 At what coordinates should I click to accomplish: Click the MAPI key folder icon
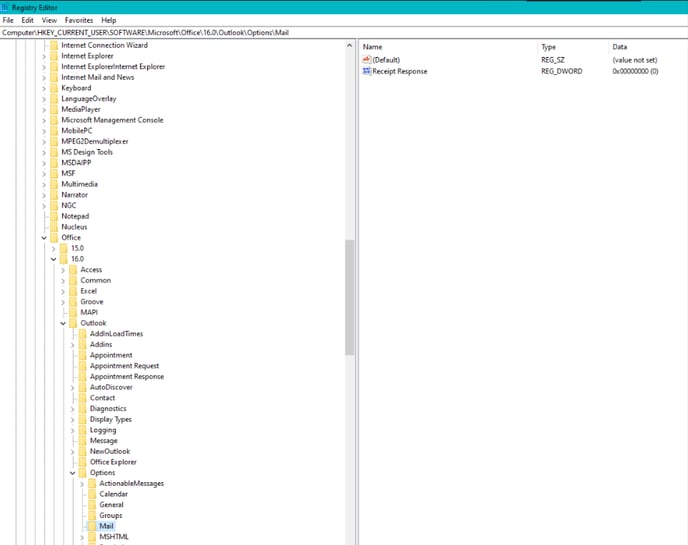(x=73, y=312)
